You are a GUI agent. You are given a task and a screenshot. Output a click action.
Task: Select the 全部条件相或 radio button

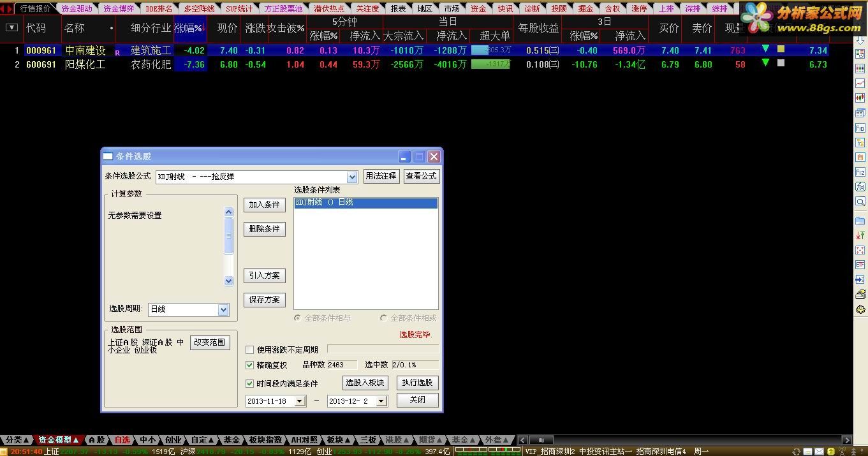383,318
